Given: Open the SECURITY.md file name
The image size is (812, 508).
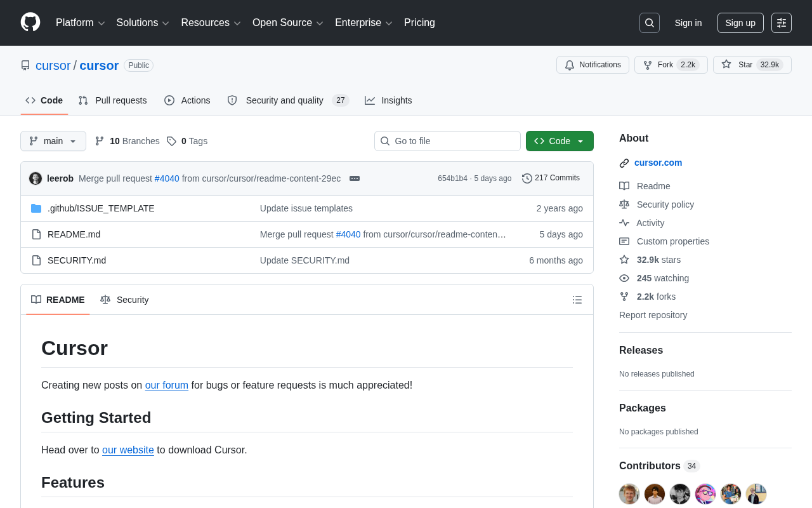Looking at the screenshot, I should [77, 260].
